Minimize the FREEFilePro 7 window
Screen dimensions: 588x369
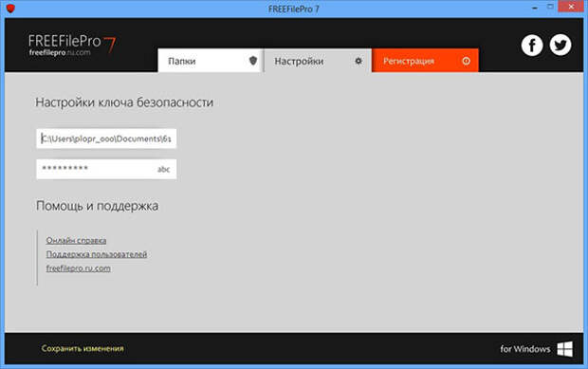pyautogui.click(x=535, y=8)
